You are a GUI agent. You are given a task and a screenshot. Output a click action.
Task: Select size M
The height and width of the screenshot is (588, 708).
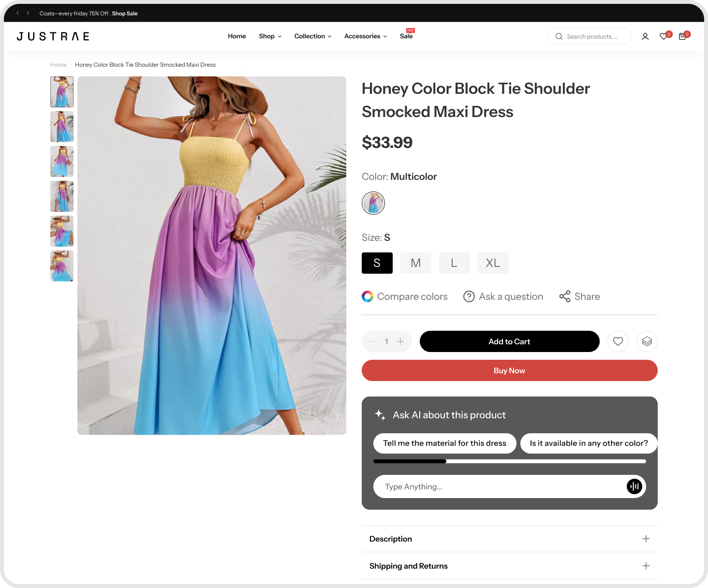pyautogui.click(x=415, y=263)
